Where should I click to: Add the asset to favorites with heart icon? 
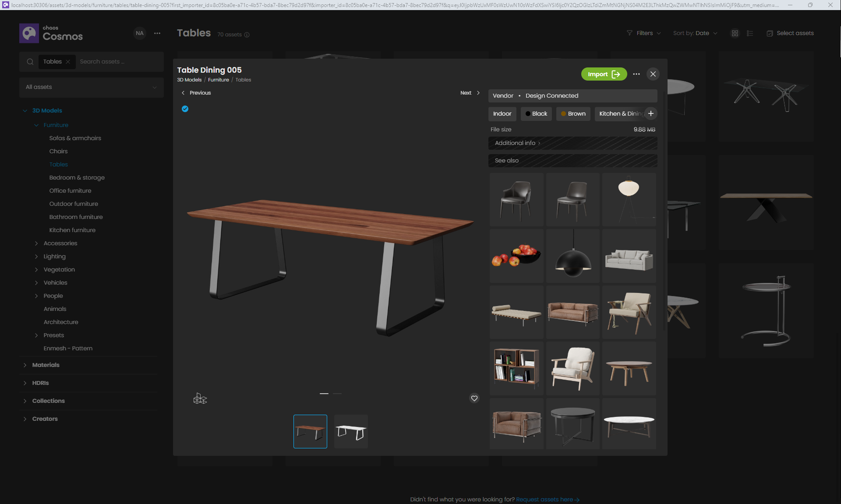(474, 398)
